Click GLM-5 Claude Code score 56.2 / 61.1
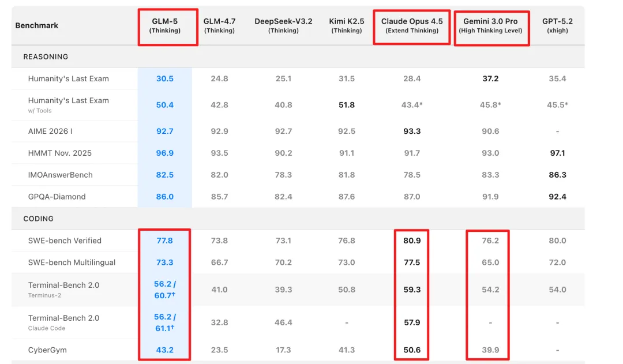The image size is (623, 364). click(165, 322)
